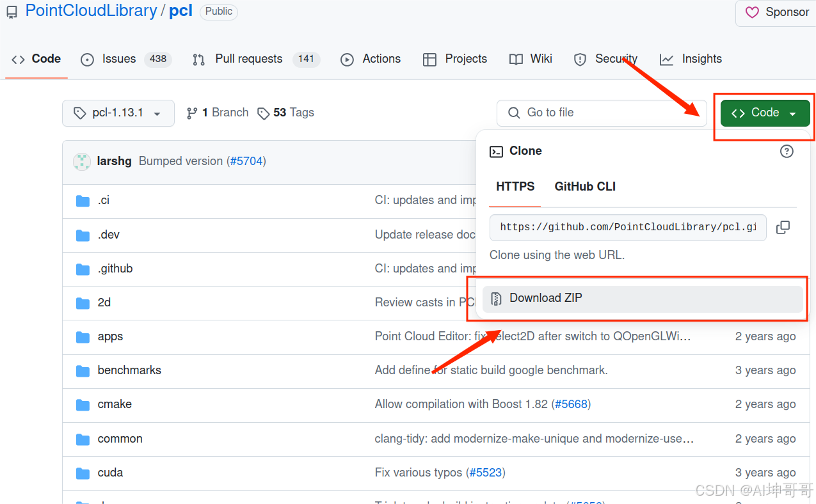
Task: Click the Issues circle-dot icon
Action: coord(87,59)
